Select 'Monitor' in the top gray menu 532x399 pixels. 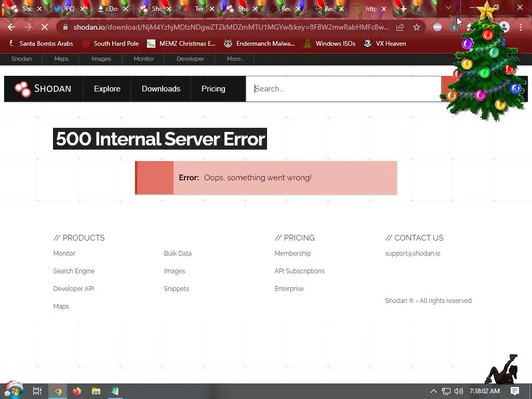click(x=143, y=59)
